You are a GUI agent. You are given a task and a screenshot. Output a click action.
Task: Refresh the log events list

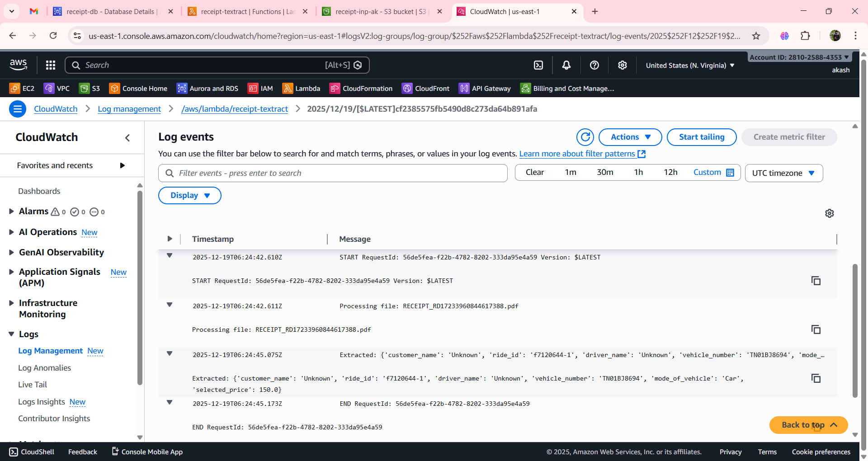[x=586, y=137]
